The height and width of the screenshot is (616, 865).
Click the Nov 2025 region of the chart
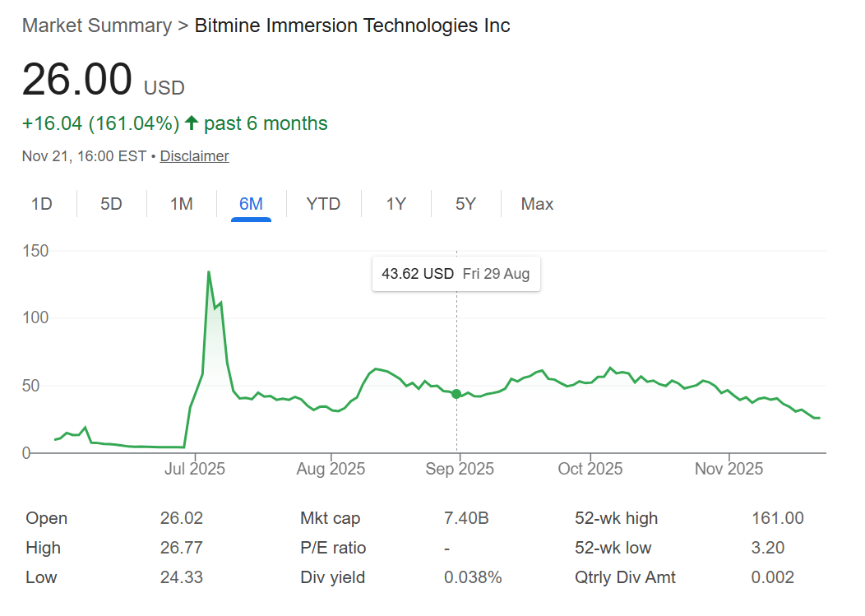point(728,395)
